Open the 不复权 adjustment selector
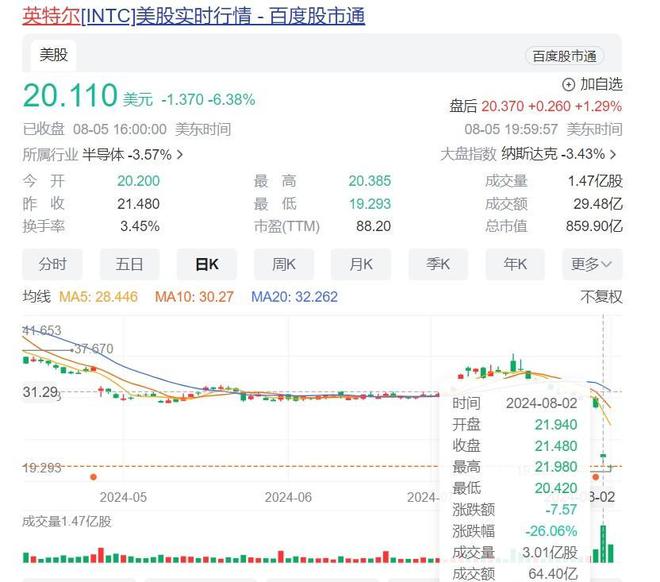Image resolution: width=660 pixels, height=582 pixels. (x=601, y=297)
